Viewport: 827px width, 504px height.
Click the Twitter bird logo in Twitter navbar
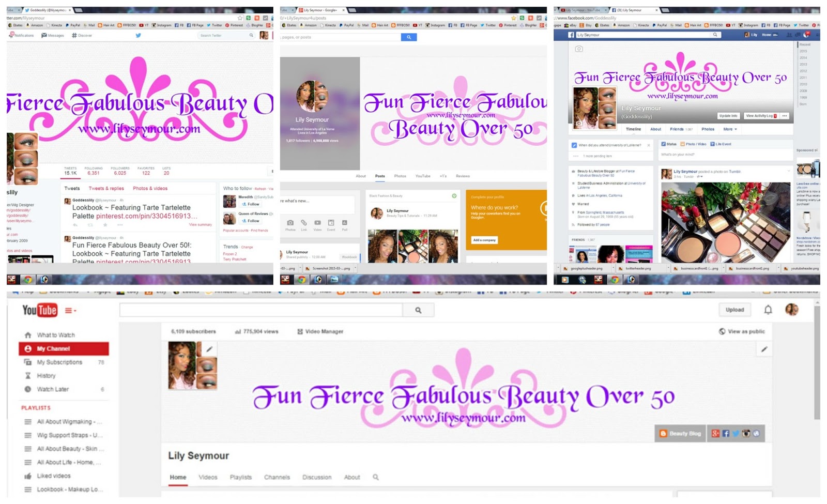138,35
